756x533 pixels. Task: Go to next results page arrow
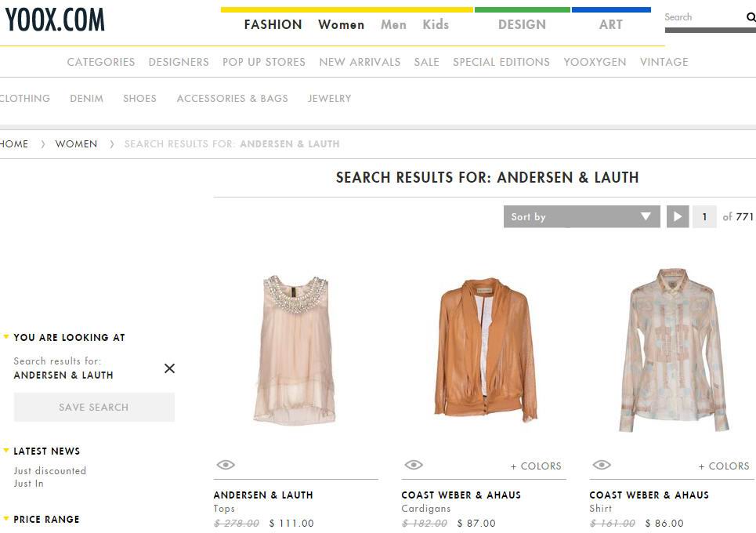coord(678,216)
